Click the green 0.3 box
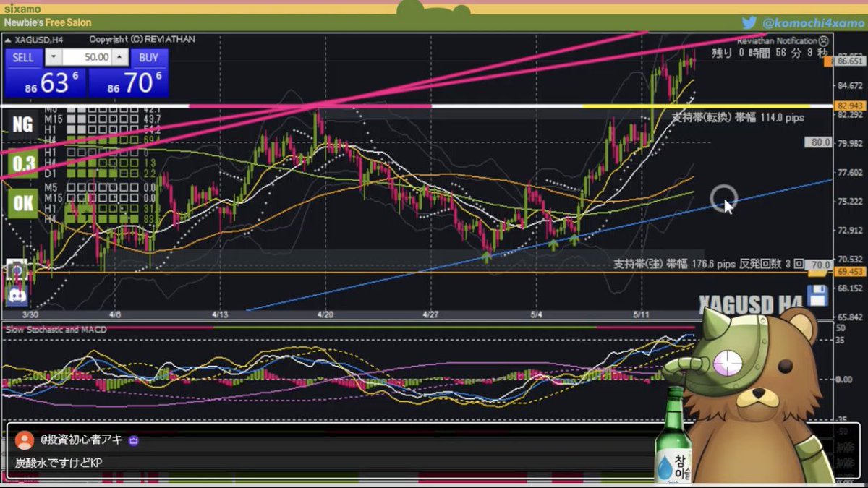Image resolution: width=868 pixels, height=488 pixels. [x=22, y=164]
